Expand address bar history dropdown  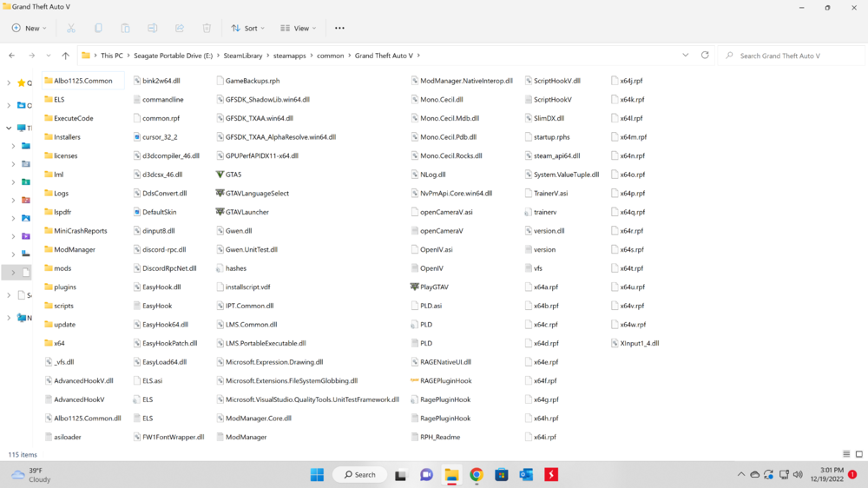(x=686, y=56)
